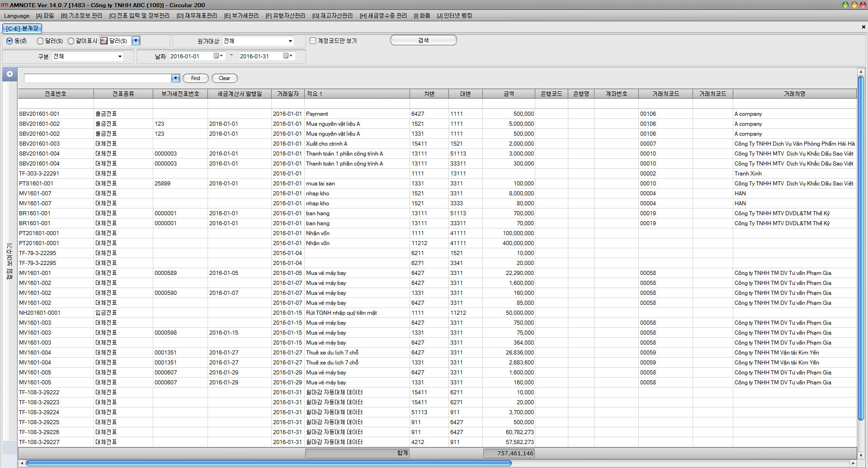This screenshot has height=468, width=868.
Task: Open the start date calendar picker
Action: (x=218, y=56)
